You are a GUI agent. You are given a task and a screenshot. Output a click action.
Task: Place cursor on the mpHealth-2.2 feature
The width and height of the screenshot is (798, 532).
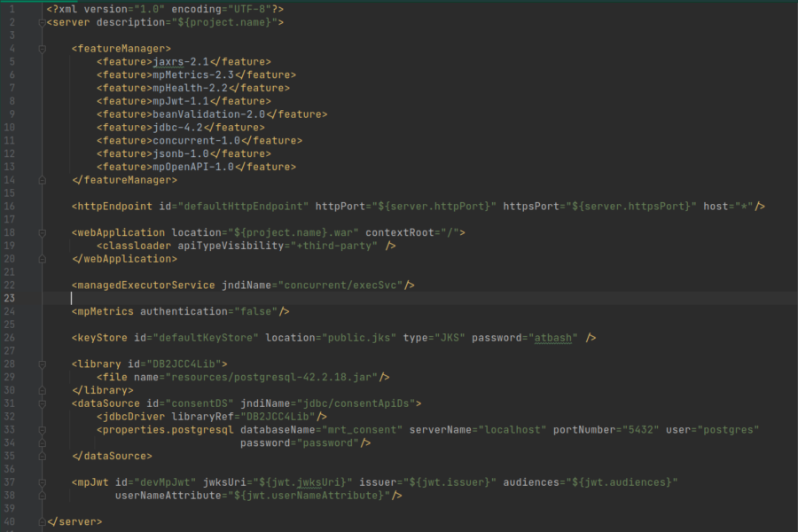click(202, 88)
